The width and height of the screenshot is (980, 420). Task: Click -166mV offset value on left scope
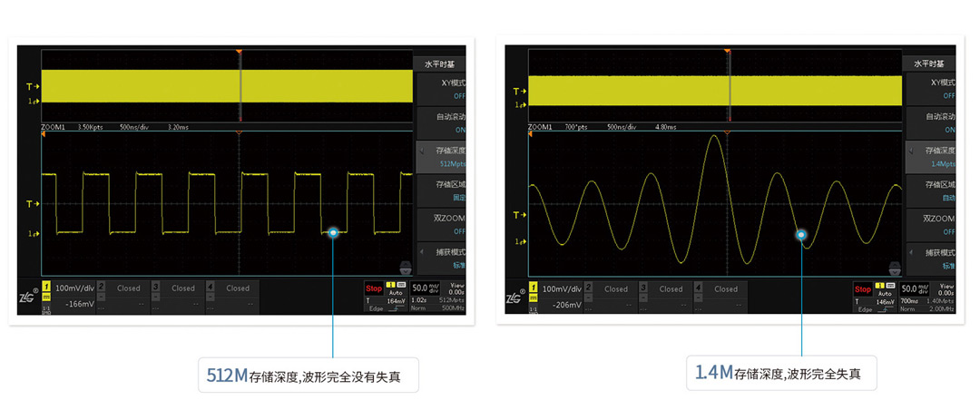(79, 304)
